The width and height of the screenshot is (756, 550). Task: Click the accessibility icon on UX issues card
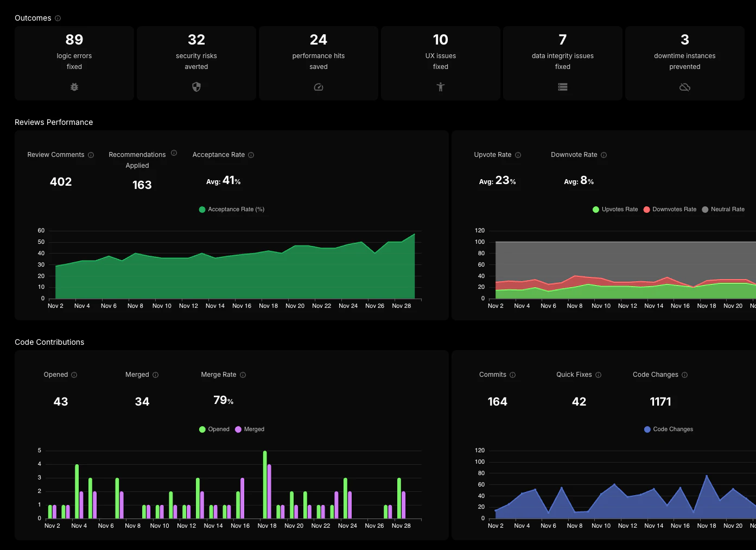coord(440,87)
